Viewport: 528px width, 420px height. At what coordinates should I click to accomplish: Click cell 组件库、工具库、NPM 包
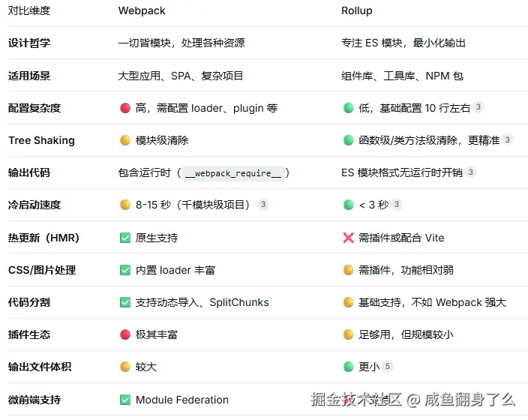pyautogui.click(x=403, y=76)
